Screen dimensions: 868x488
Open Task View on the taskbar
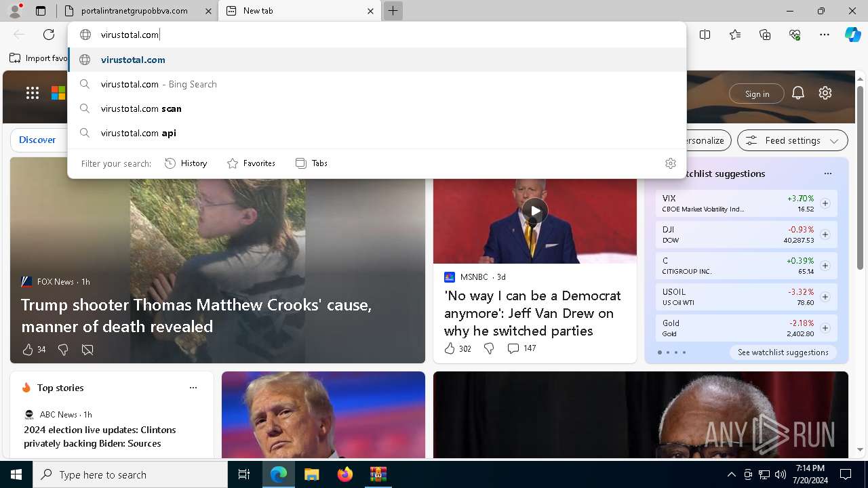point(244,474)
